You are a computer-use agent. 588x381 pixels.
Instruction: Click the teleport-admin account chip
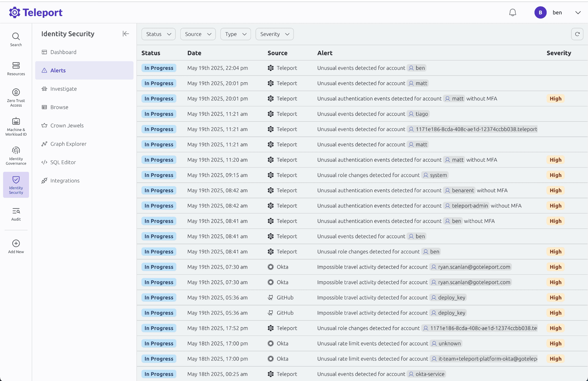(x=466, y=206)
